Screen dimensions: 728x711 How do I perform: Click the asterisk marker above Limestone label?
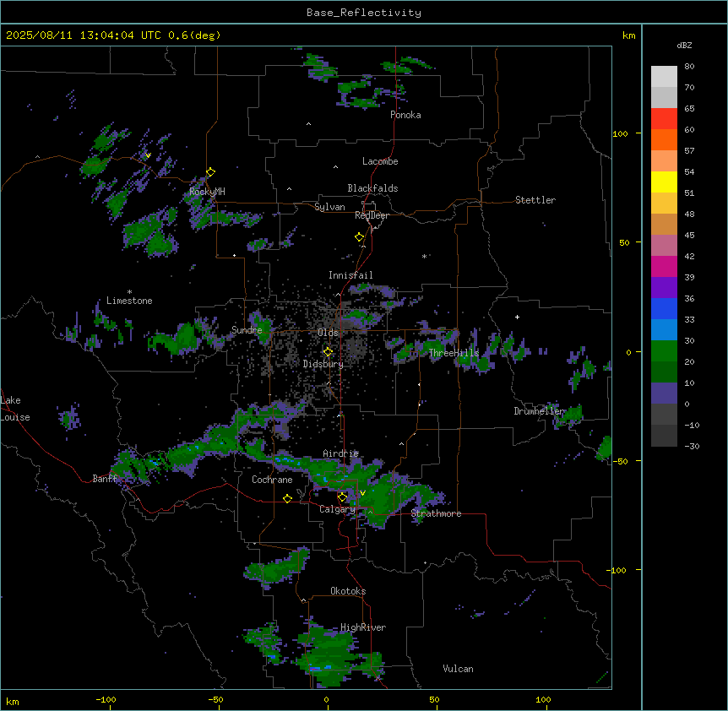129,292
